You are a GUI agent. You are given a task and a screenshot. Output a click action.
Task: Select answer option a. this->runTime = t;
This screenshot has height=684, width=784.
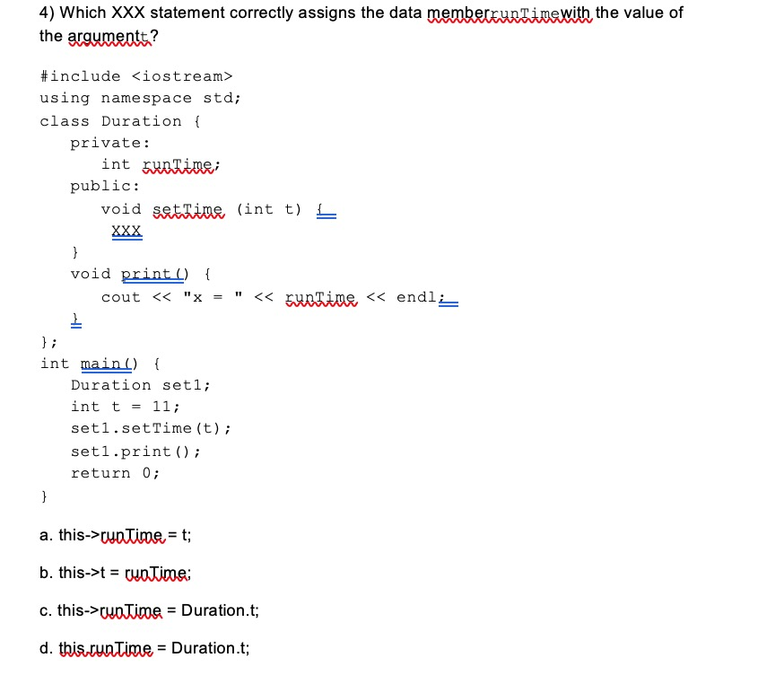pos(115,535)
